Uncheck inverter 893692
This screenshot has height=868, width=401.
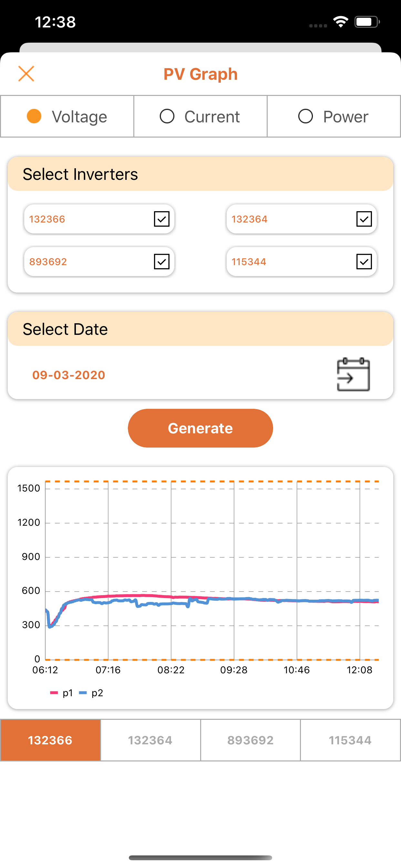161,262
